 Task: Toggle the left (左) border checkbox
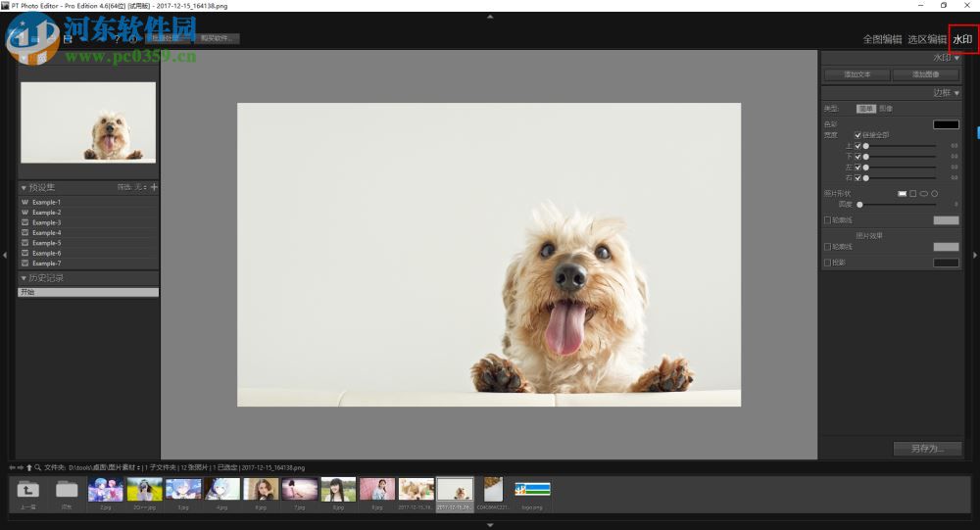pyautogui.click(x=857, y=167)
